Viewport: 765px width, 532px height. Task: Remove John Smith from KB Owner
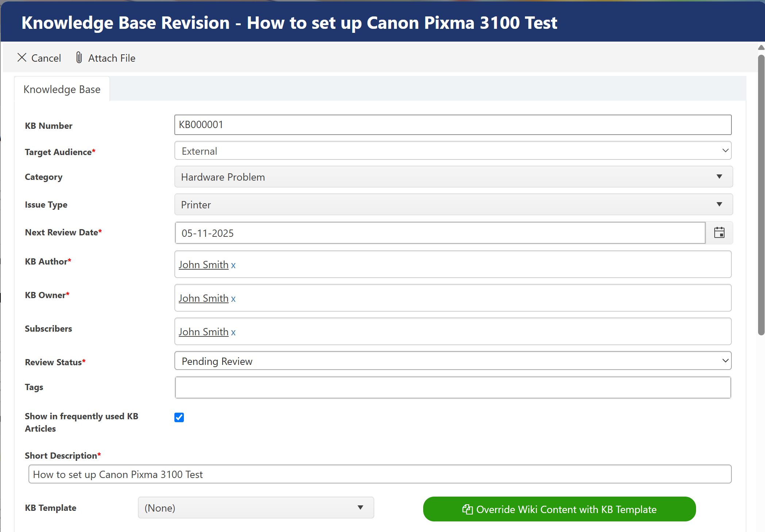233,299
